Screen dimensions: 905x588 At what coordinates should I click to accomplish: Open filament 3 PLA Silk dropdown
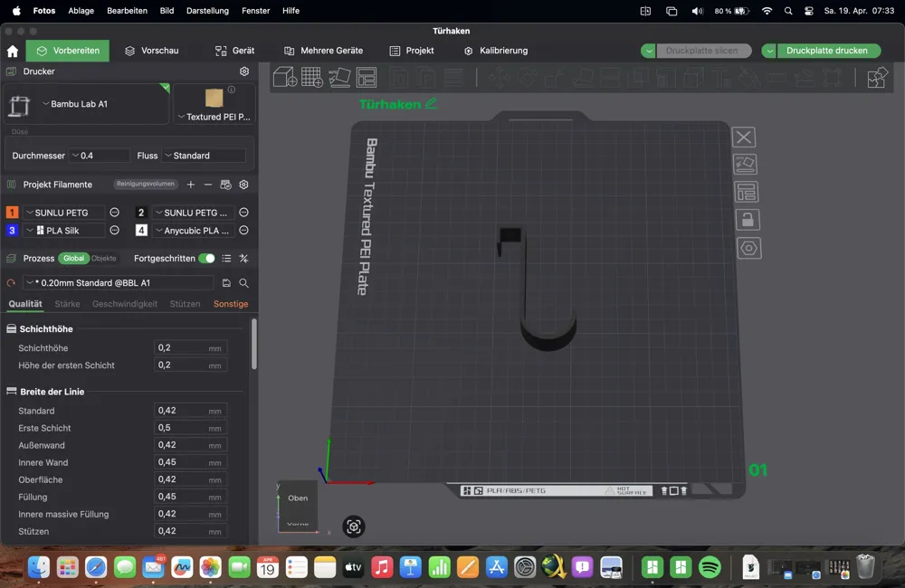point(64,231)
